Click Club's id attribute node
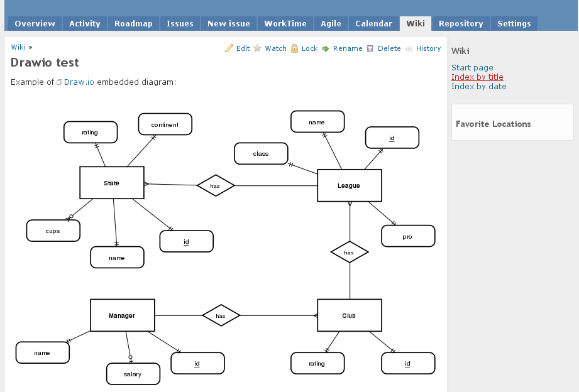The height and width of the screenshot is (392, 579). pyautogui.click(x=408, y=363)
